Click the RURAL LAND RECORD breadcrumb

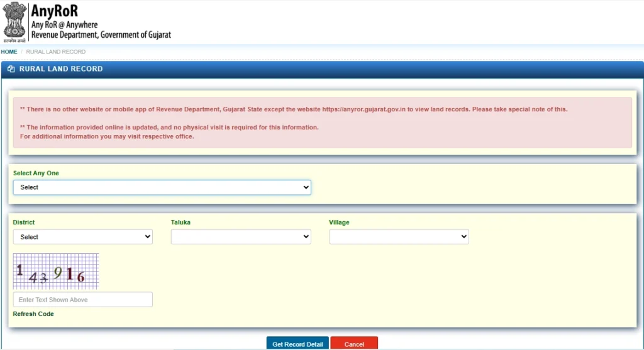point(56,52)
